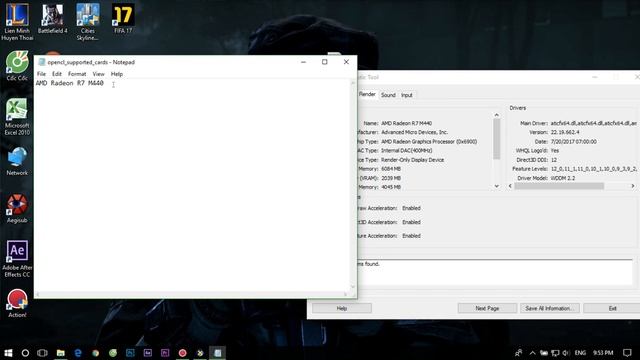Open the View menu in Notepad
640x360 pixels.
[98, 74]
